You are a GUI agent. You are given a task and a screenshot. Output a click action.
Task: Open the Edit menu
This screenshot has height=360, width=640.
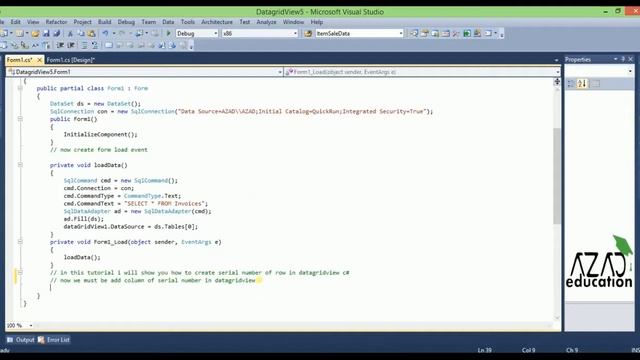(16, 22)
